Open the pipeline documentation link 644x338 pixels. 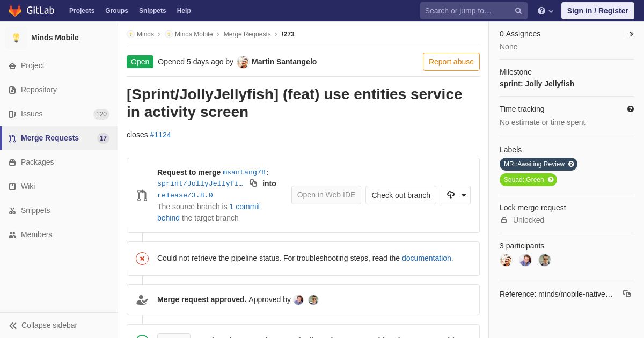pos(428,258)
